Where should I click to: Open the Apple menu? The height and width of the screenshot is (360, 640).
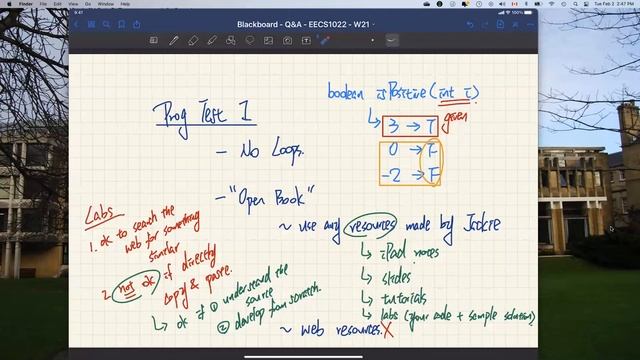pyautogui.click(x=9, y=4)
